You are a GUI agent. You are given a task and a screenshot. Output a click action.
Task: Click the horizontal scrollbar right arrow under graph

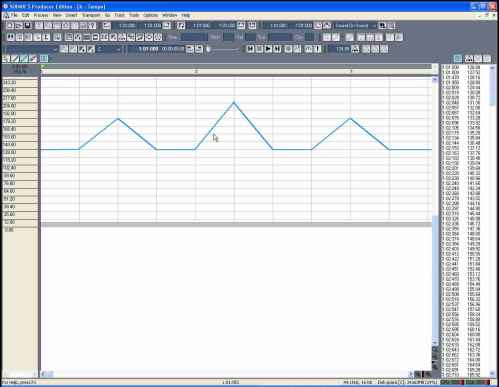click(411, 374)
